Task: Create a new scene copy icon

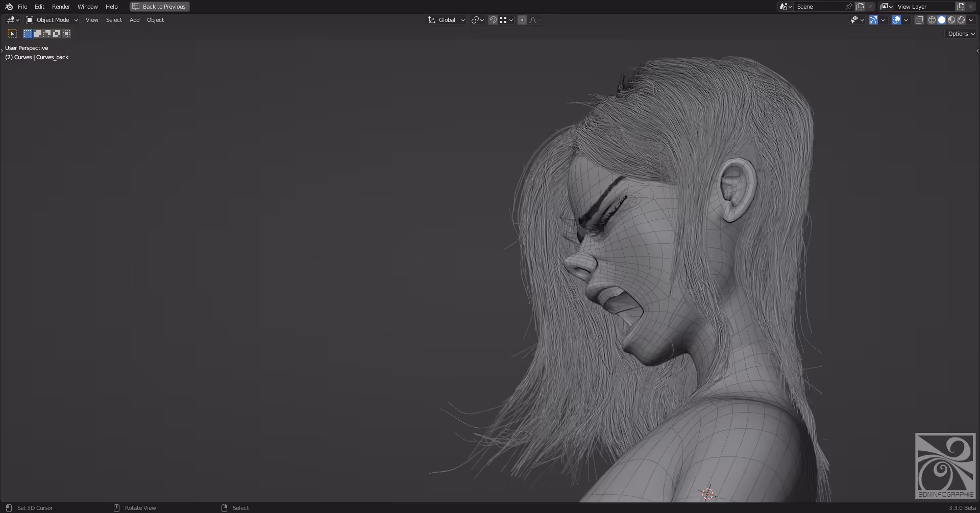Action: pos(860,7)
